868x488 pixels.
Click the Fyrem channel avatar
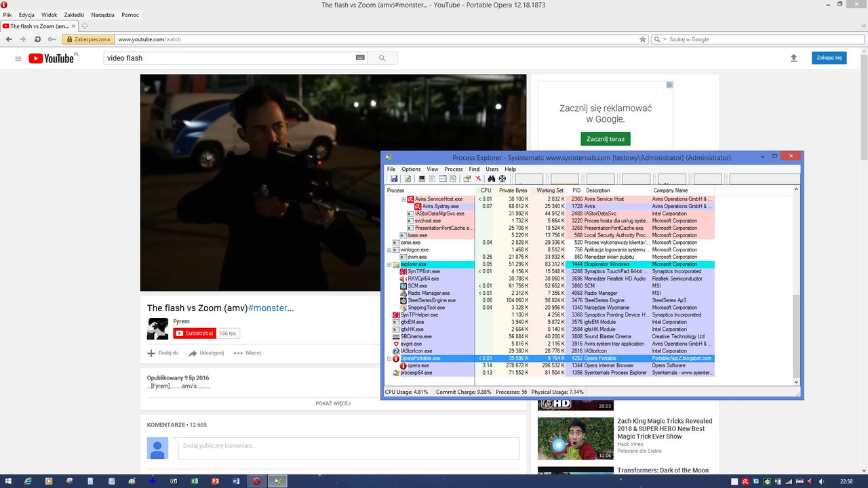[x=157, y=329]
